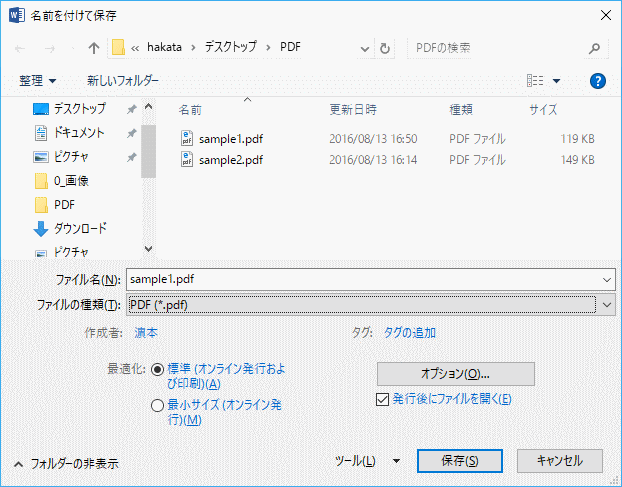Image resolution: width=622 pixels, height=487 pixels.
Task: Click the Word application icon in title bar
Action: click(16, 15)
